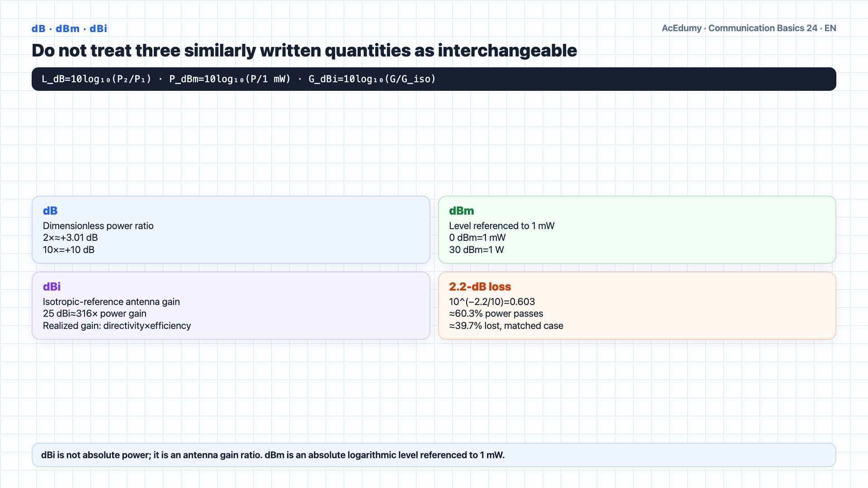Click the '30 dBm=1 W' line
This screenshot has width=868, height=488.
[476, 250]
